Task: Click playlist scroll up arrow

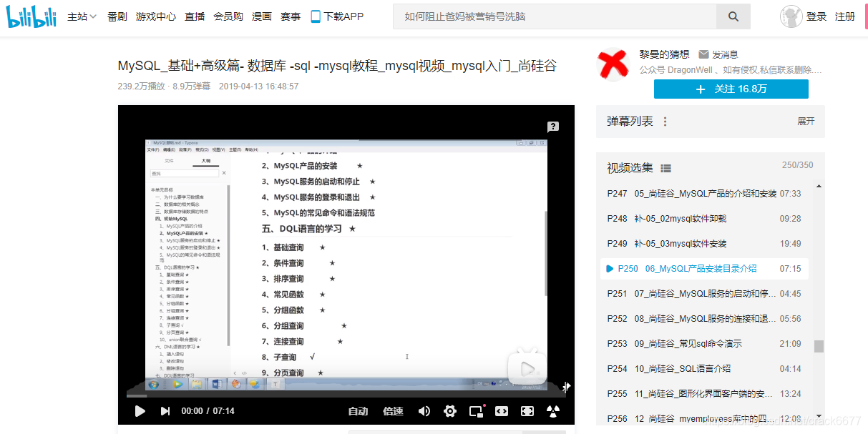Action: click(819, 187)
